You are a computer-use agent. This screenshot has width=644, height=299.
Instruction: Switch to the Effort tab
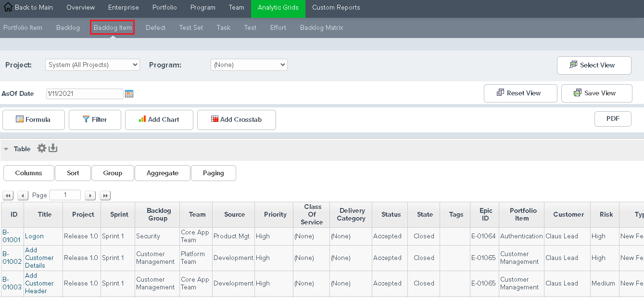pyautogui.click(x=278, y=28)
